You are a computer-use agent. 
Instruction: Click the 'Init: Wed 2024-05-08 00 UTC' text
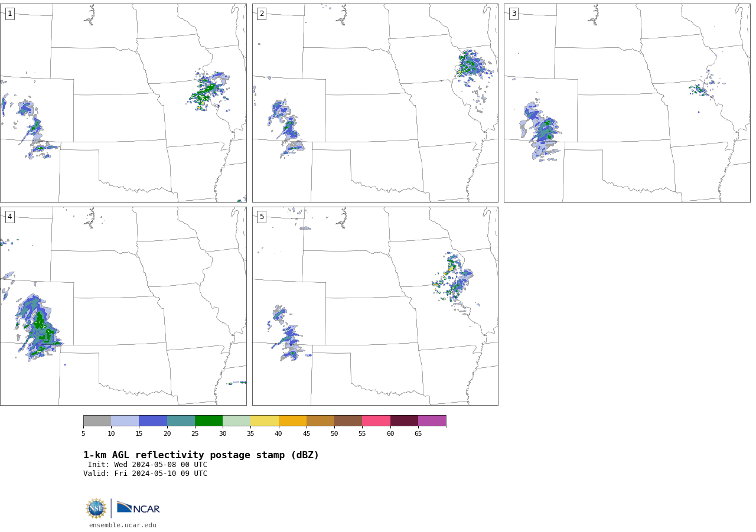click(148, 465)
